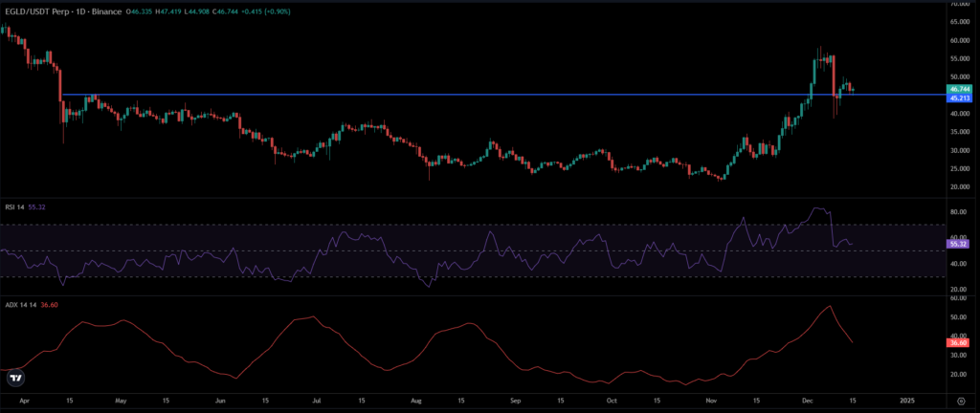Click the green 46.744 current price label
Viewport: 980px width, 413px height.
coord(960,90)
